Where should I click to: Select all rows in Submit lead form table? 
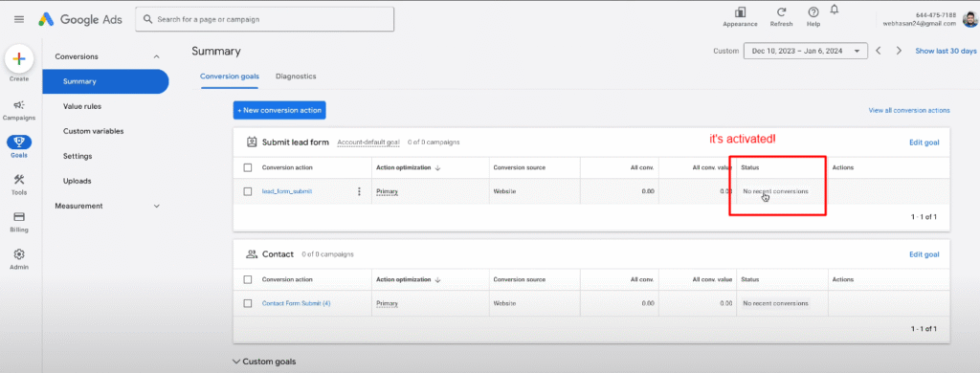[248, 167]
